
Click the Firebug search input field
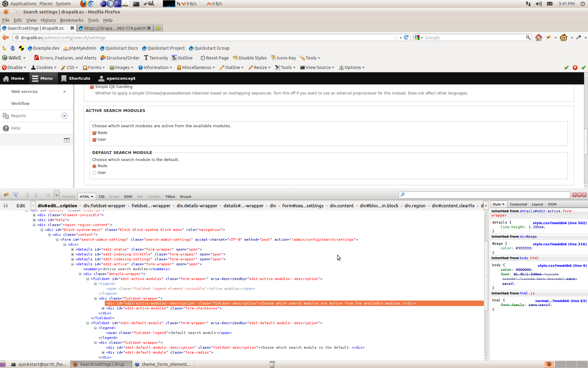tap(484, 195)
